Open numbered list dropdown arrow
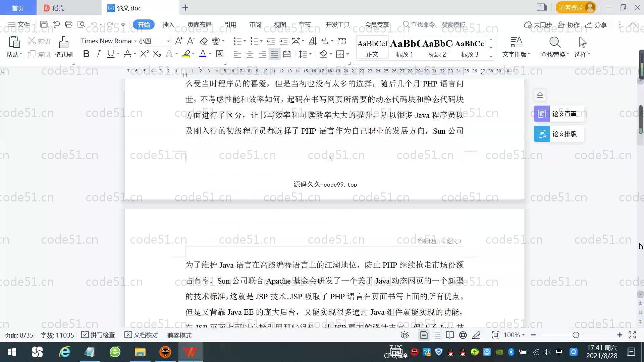This screenshot has width=644, height=362. click(261, 41)
